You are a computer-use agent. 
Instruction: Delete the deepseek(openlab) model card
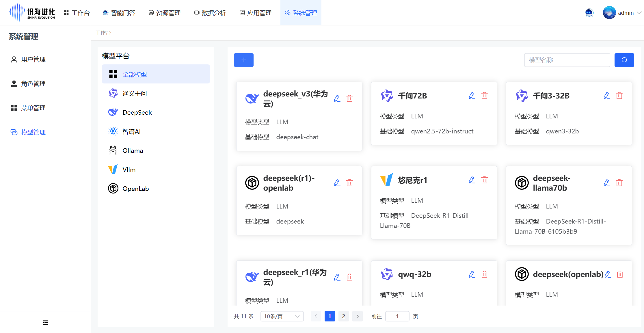pos(620,274)
